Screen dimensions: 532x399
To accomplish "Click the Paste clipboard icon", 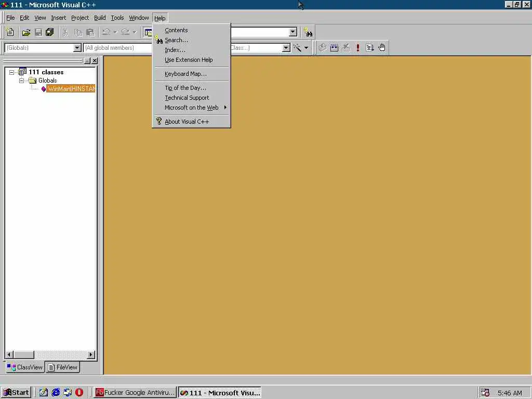I will [90, 32].
